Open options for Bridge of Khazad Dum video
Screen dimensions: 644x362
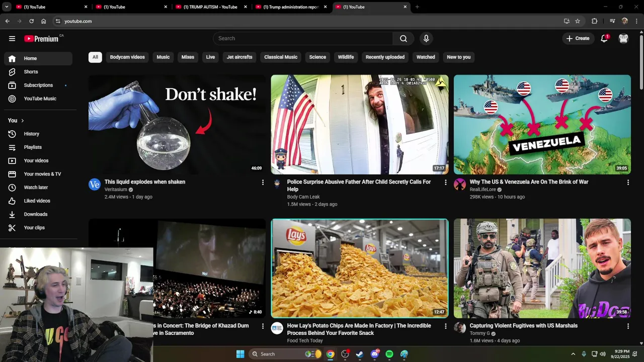[x=263, y=326]
